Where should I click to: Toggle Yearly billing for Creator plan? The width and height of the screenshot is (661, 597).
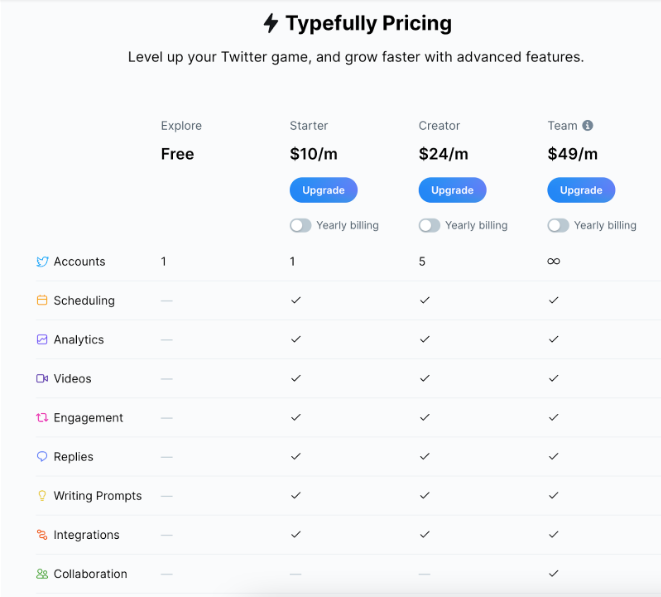click(429, 225)
